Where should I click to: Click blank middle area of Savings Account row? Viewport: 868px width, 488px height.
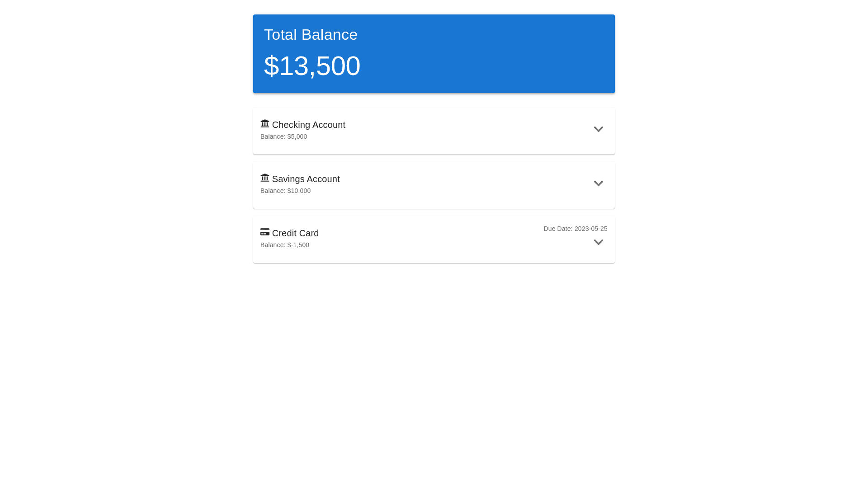pyautogui.click(x=452, y=184)
